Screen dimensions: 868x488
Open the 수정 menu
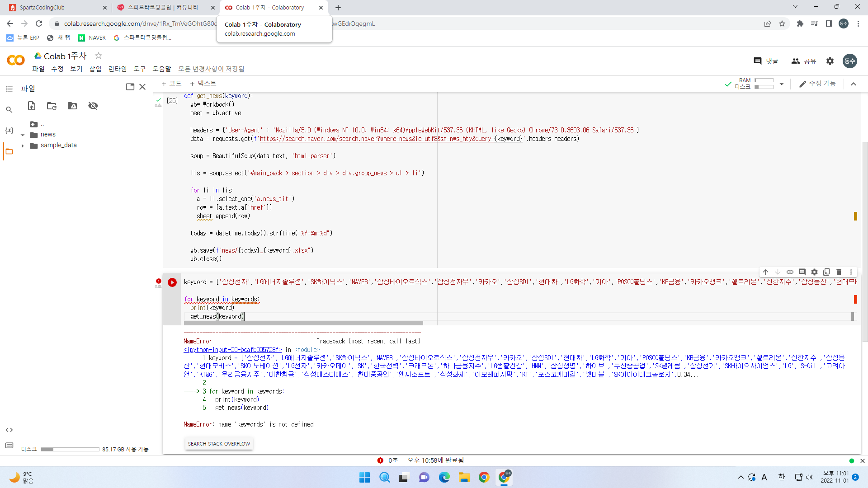click(x=57, y=69)
